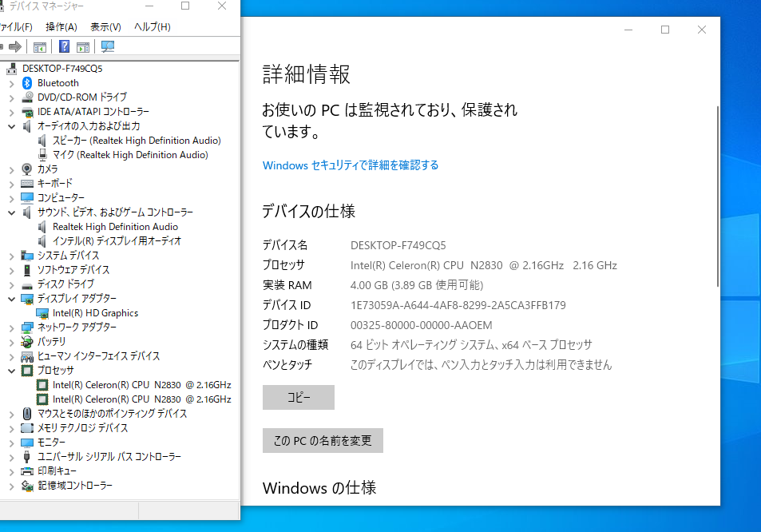Click the プロダクト ID value 00325-80000-00000-AAOEM
The height and width of the screenshot is (532, 761).
tap(422, 325)
